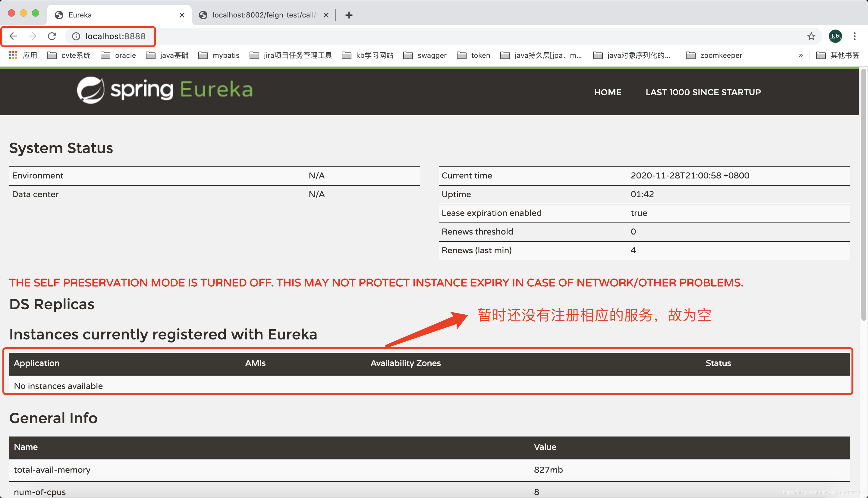This screenshot has width=868, height=498.
Task: Click the page vertical scrollbar thumb
Action: (x=863, y=194)
